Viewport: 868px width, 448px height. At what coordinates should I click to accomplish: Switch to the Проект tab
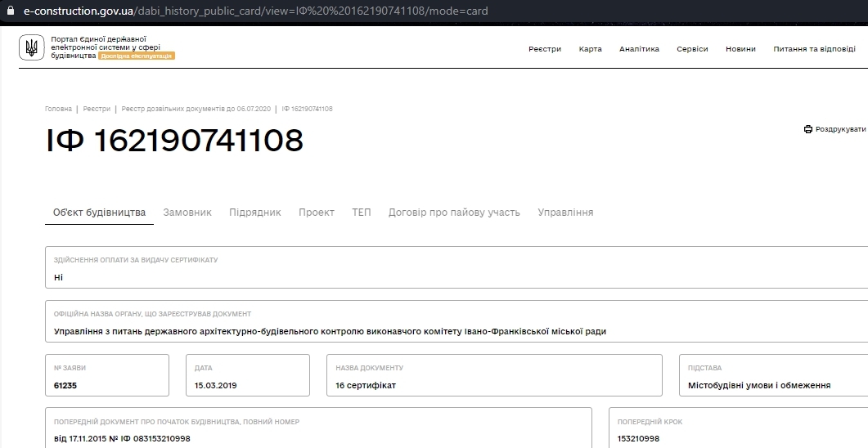[317, 213]
